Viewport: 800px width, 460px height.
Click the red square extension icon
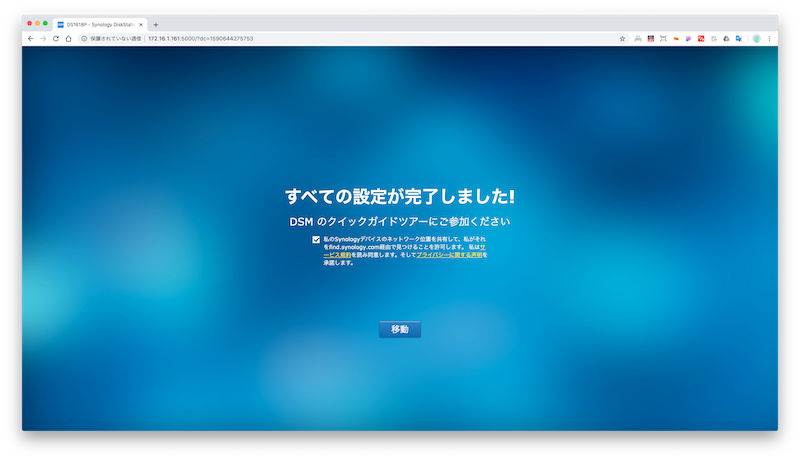tap(701, 39)
